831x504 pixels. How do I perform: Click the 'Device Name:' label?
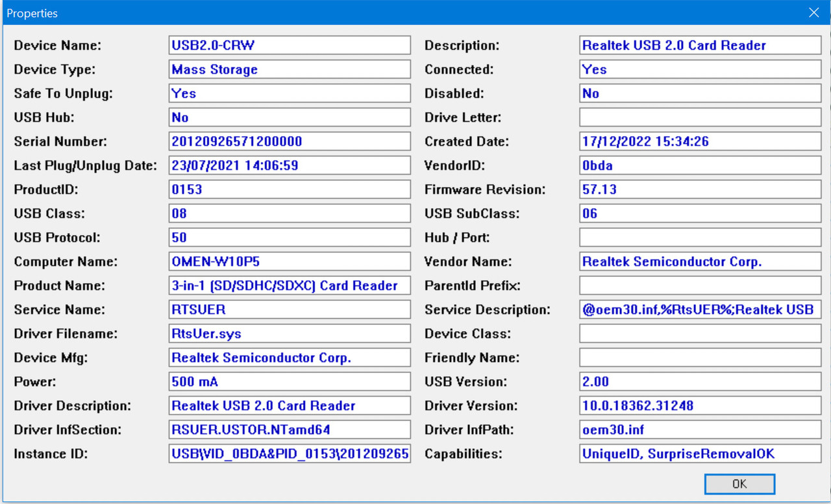[58, 45]
